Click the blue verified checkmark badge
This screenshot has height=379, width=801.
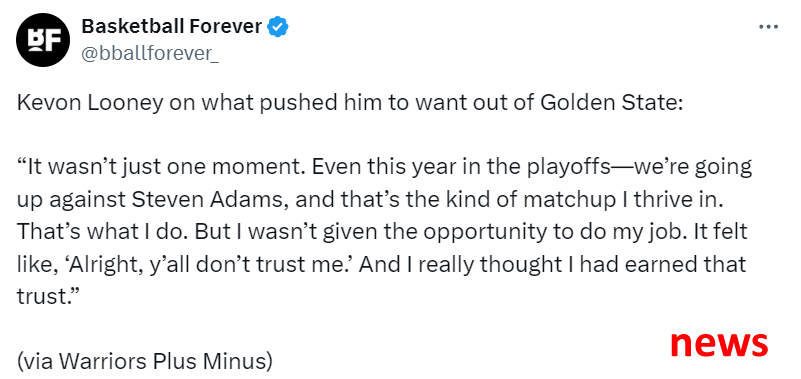279,26
